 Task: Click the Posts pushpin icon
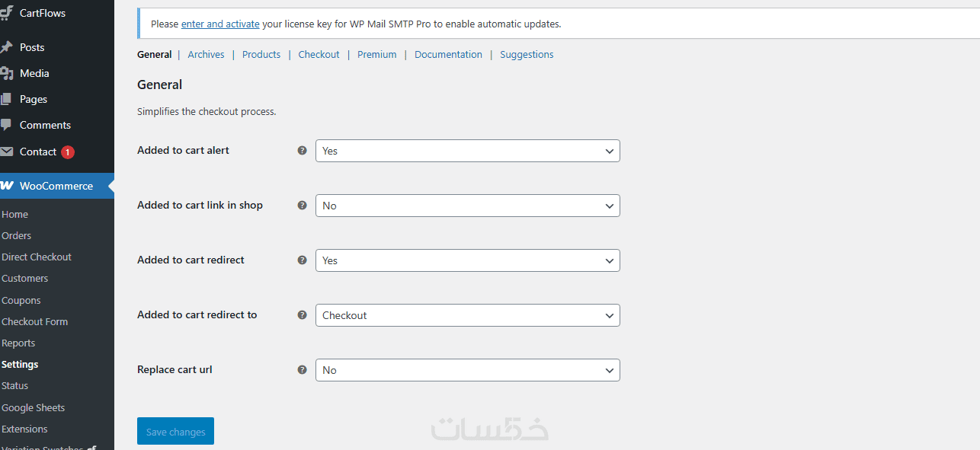(x=7, y=47)
